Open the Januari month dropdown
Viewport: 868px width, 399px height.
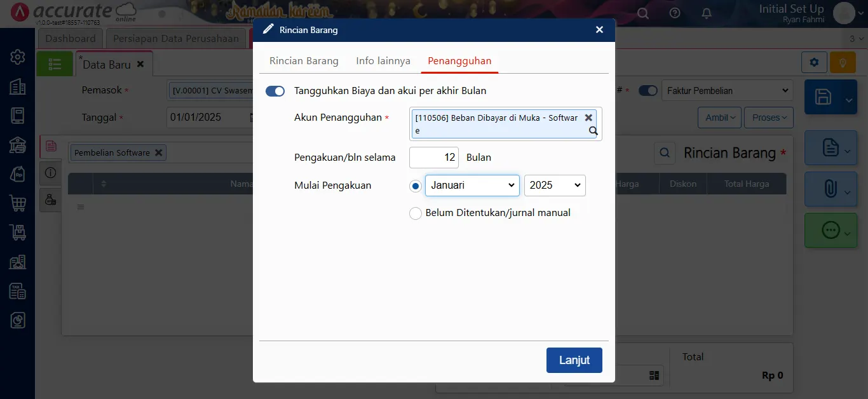click(471, 185)
